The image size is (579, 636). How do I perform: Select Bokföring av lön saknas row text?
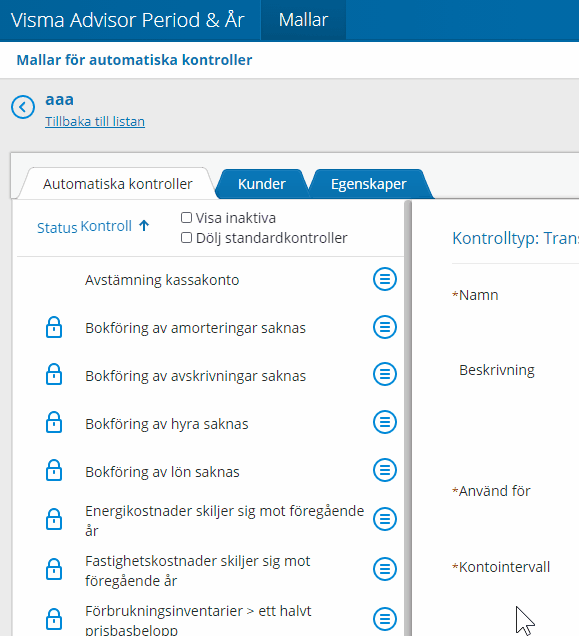(x=162, y=472)
